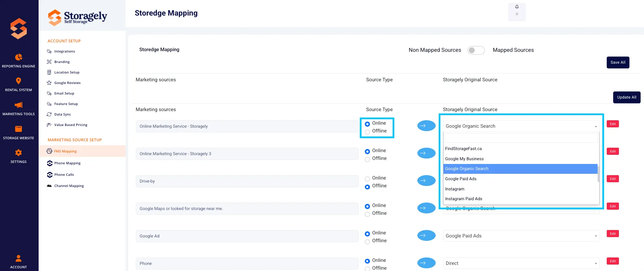Click arrow button for Phone row
Image resolution: width=644 pixels, height=271 pixels.
pos(426,263)
